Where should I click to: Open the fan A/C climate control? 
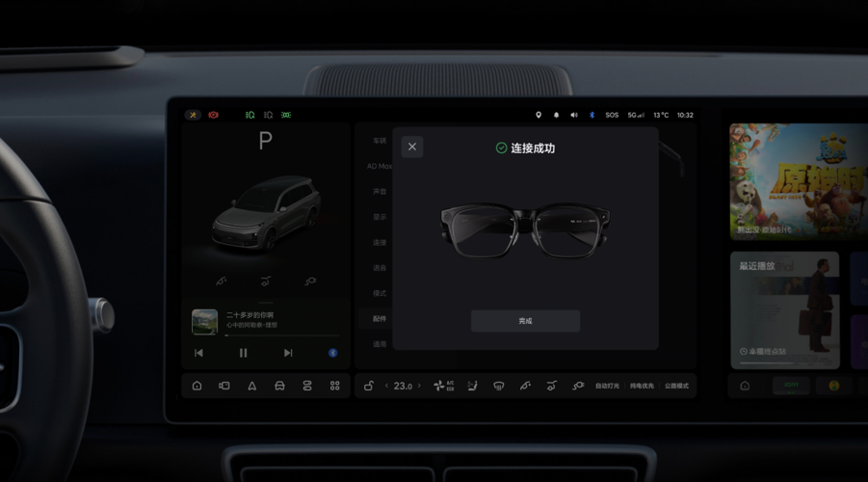click(443, 386)
